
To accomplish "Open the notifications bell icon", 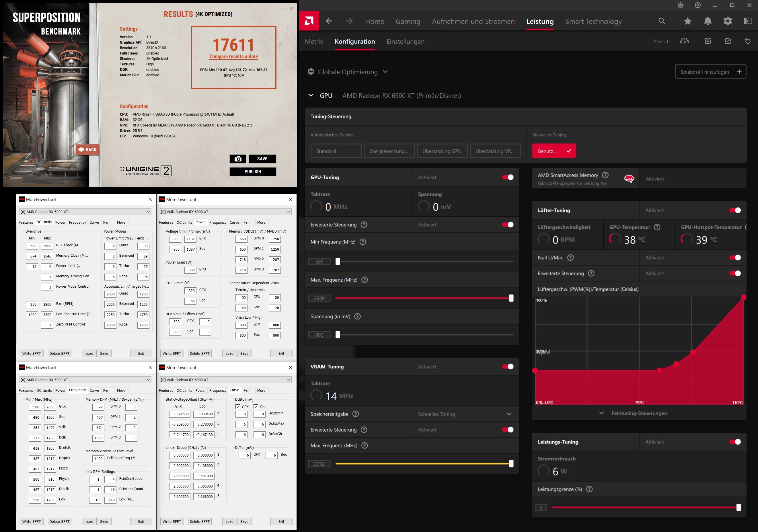I will pyautogui.click(x=708, y=21).
